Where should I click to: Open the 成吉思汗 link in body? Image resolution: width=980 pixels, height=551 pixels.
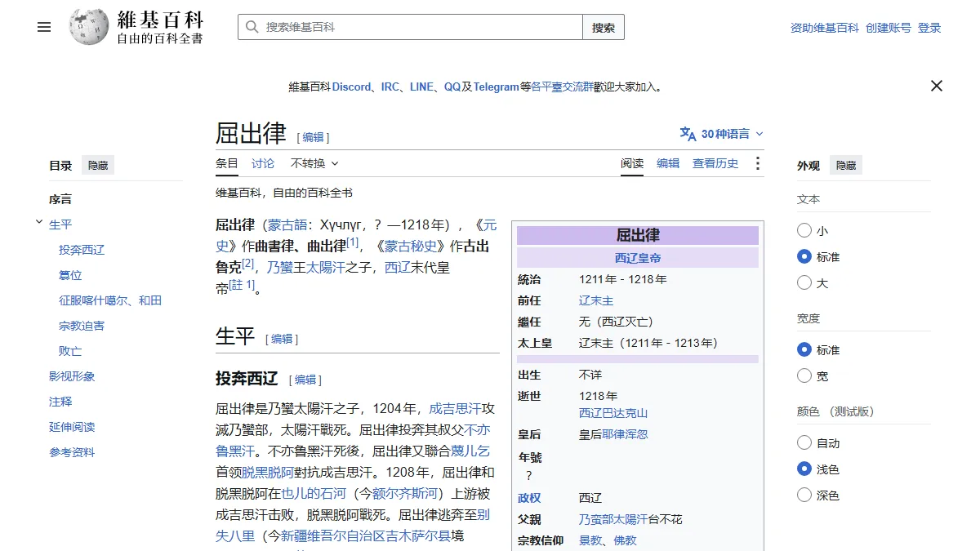pyautogui.click(x=455, y=408)
